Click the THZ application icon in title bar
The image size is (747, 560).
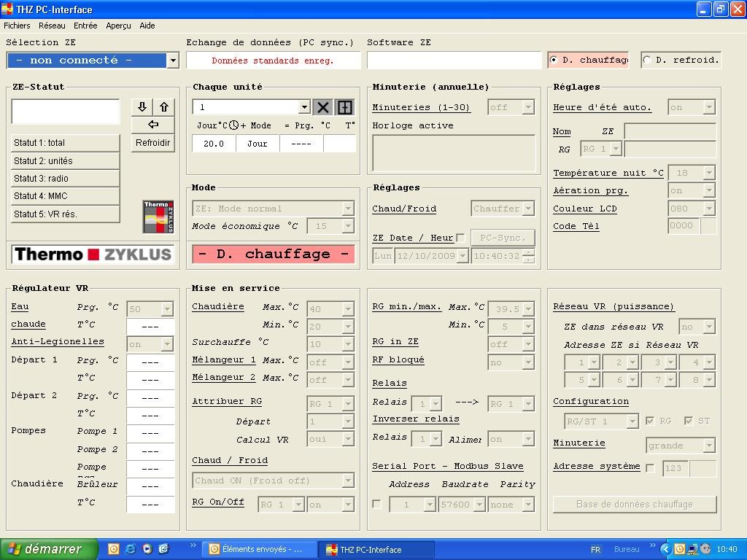tap(7, 9)
